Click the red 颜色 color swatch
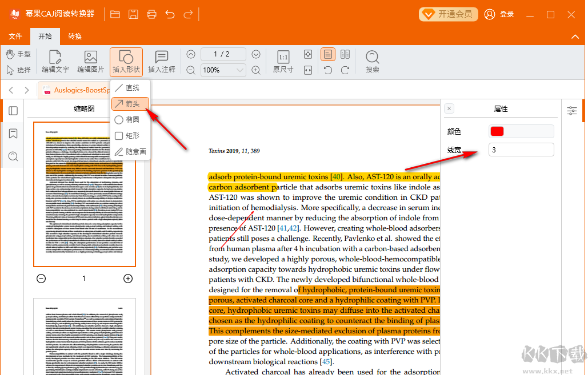 [497, 131]
